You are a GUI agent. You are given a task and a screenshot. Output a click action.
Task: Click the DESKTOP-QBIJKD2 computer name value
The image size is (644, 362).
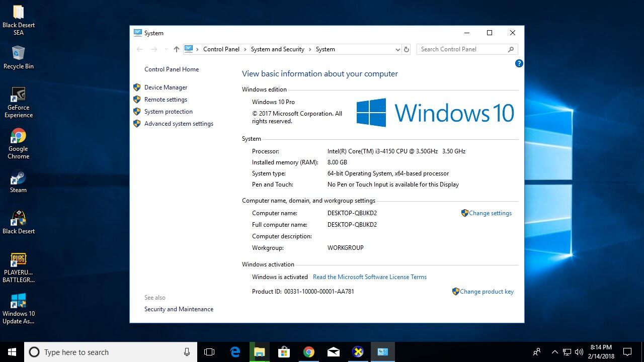[352, 213]
